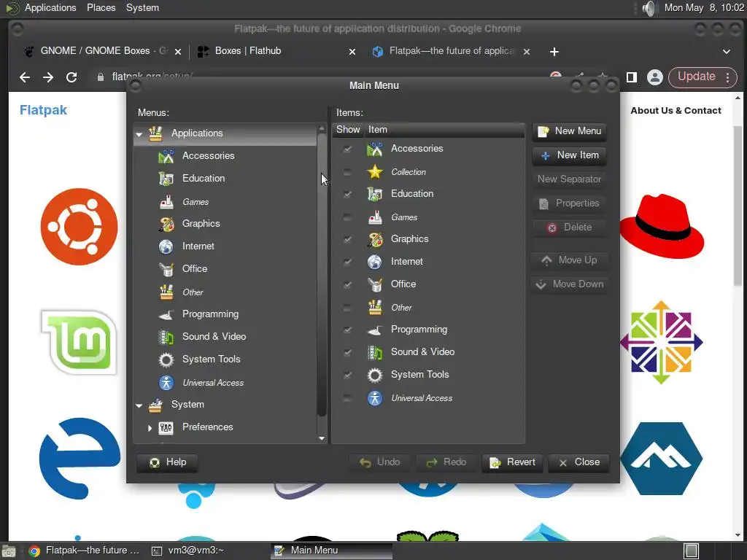
Task: Click Universal Access icon in Items list
Action: pos(375,398)
